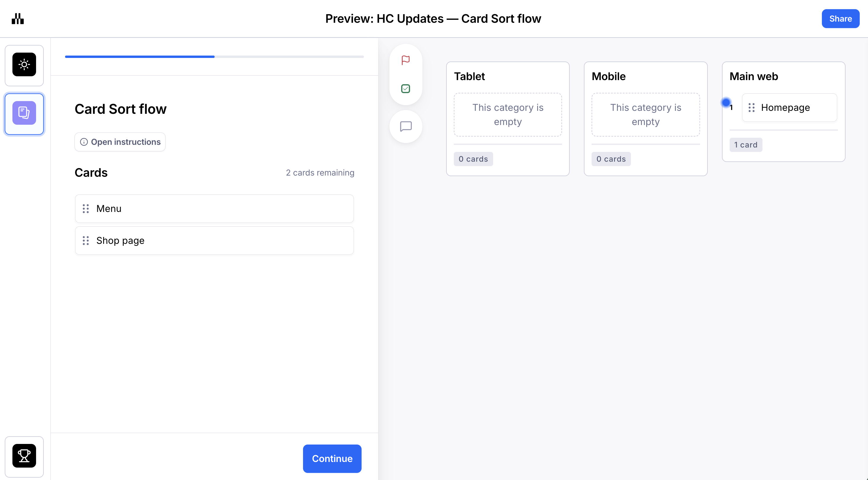Click the green checkbox icon
The width and height of the screenshot is (868, 480).
tap(406, 89)
